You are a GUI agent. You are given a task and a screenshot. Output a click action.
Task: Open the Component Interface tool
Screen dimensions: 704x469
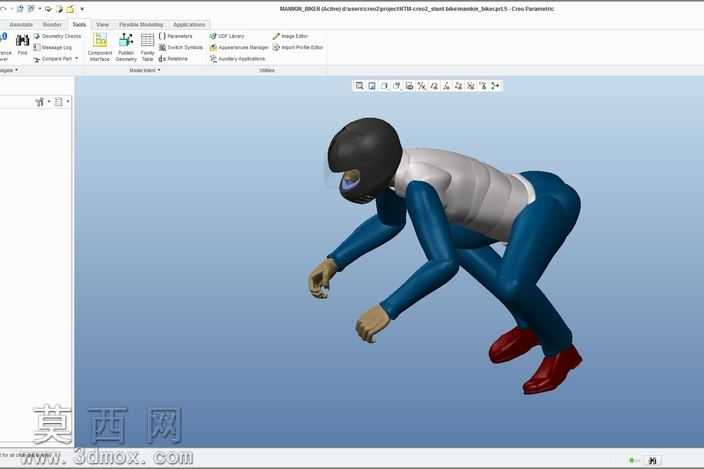[100, 47]
